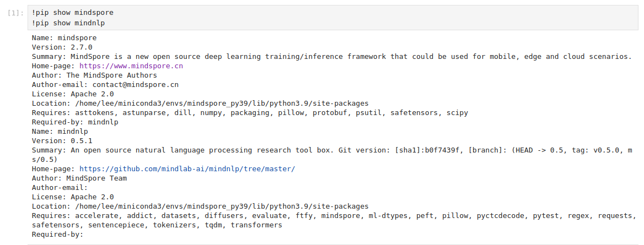
Task: Click the [1]: cell execution prompt
Action: pyautogui.click(x=16, y=13)
